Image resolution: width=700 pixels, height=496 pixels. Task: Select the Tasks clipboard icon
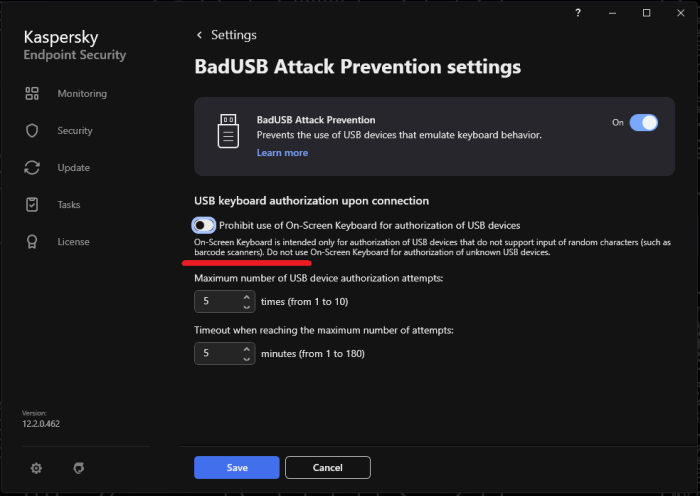point(32,204)
